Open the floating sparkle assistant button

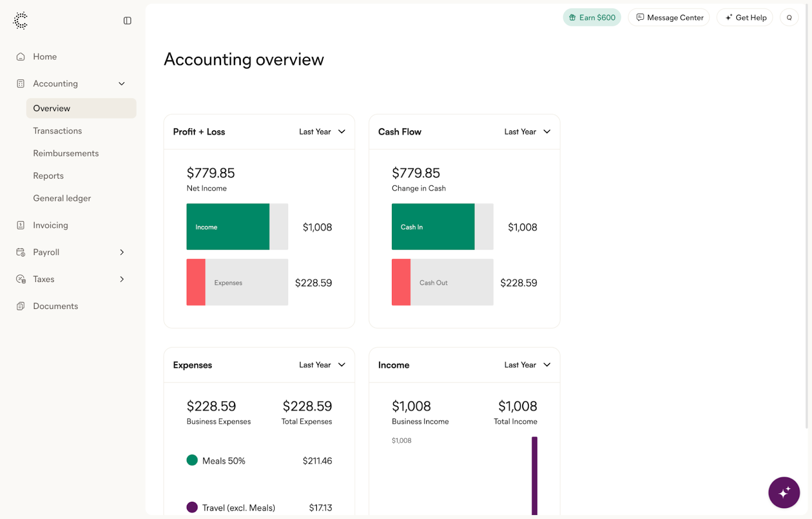[x=784, y=492]
